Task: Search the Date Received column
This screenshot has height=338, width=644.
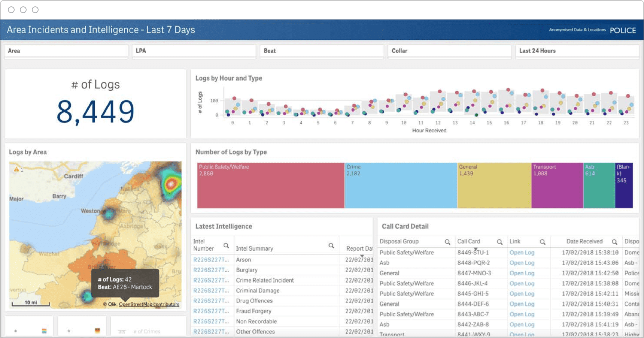Action: pos(614,242)
